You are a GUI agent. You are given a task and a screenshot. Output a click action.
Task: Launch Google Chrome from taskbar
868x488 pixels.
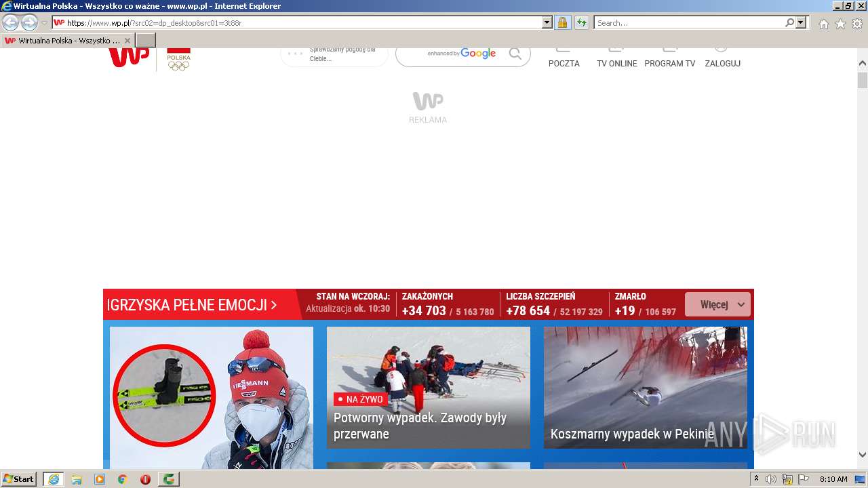[x=123, y=479]
